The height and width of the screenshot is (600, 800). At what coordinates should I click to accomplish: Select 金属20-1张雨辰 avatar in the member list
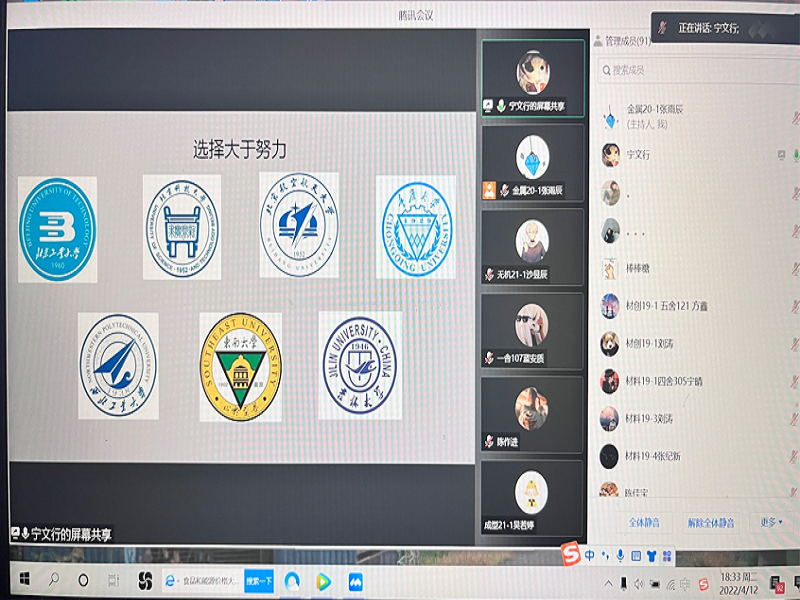pos(610,117)
